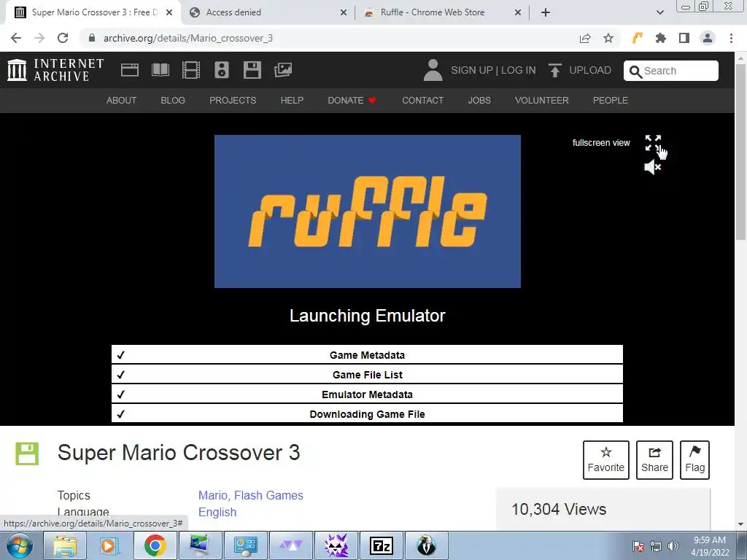Viewport: 747px width, 560px height.
Task: Open the Mario topic link
Action: (x=214, y=495)
